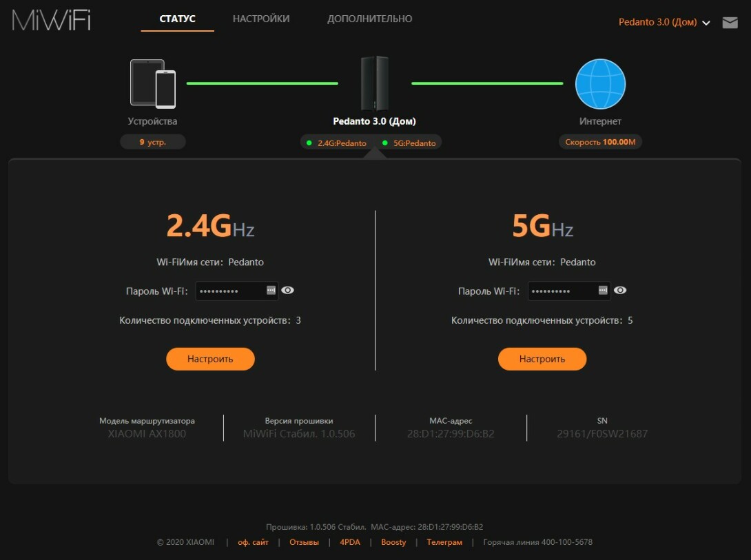The height and width of the screenshot is (560, 751).
Task: Switch to the НАСТРОЙКИ tab
Action: pos(261,19)
